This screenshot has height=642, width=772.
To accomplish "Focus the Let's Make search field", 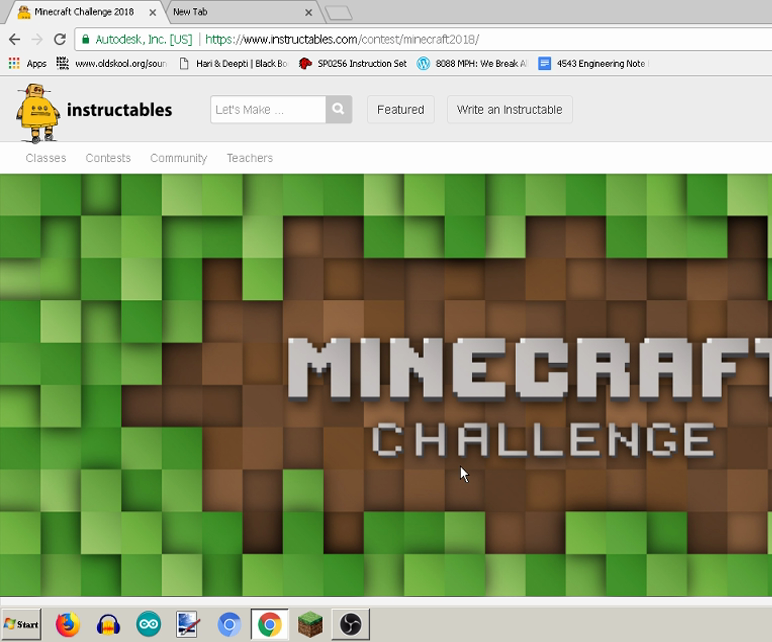I will 268,109.
